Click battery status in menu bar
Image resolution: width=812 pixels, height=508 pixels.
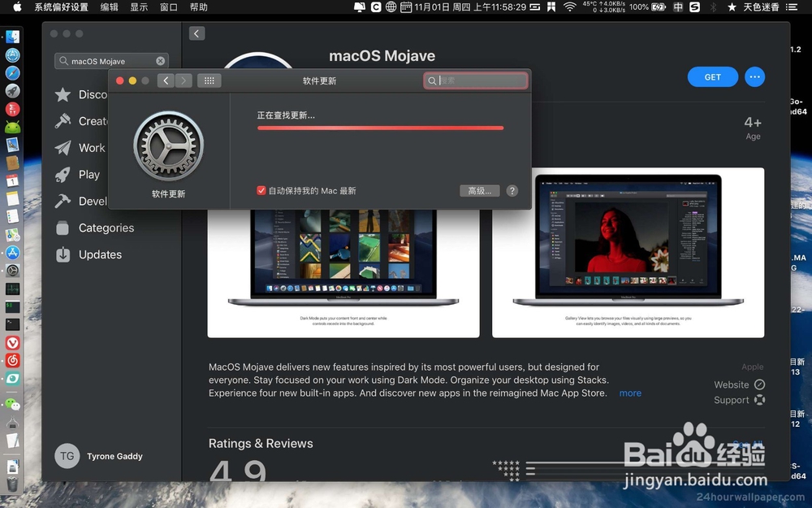coord(647,7)
